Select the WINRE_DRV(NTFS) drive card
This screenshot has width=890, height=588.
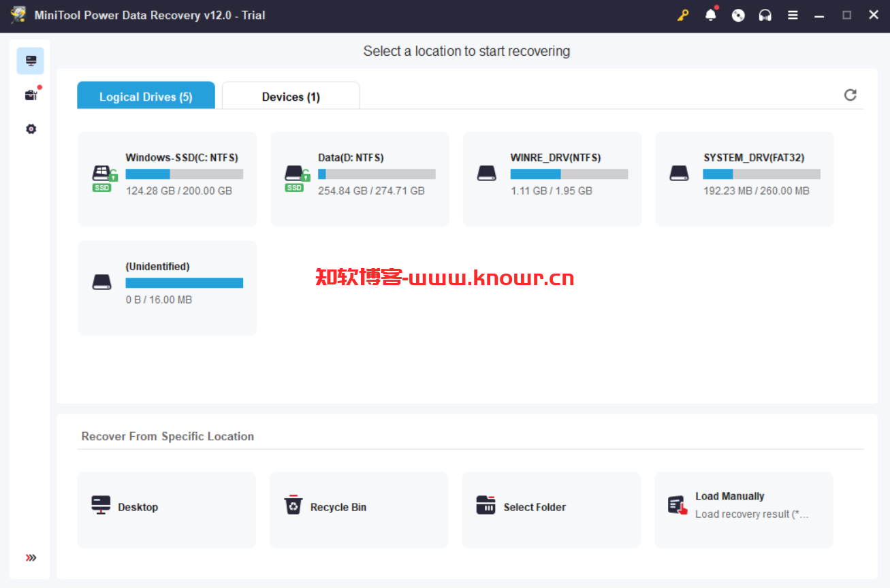coord(552,179)
